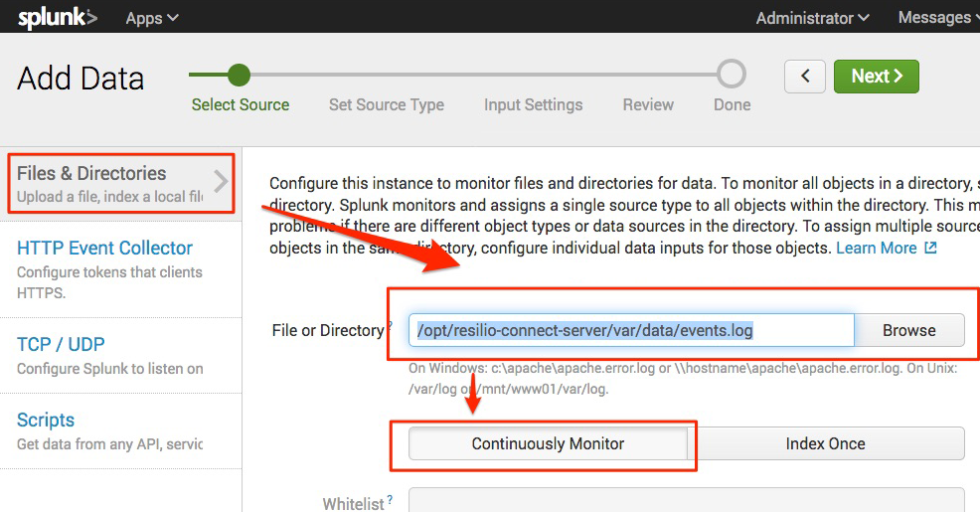This screenshot has height=512, width=980.
Task: Switch to Index Once option
Action: [x=825, y=443]
